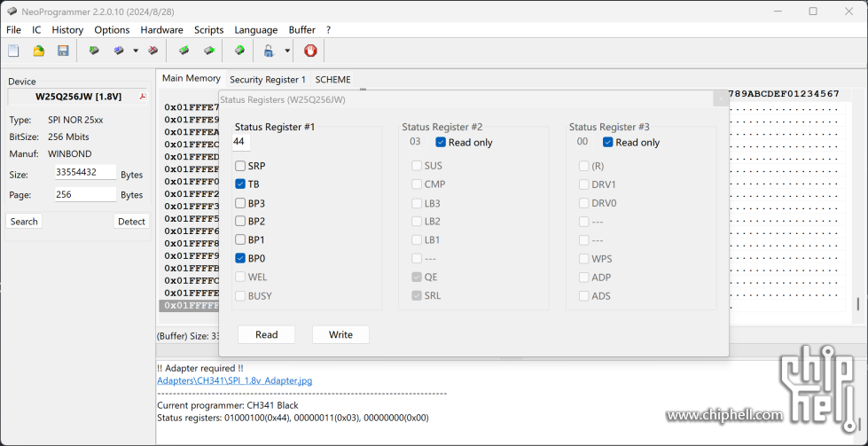Open the Hardware menu
This screenshot has width=868, height=446.
click(x=161, y=30)
